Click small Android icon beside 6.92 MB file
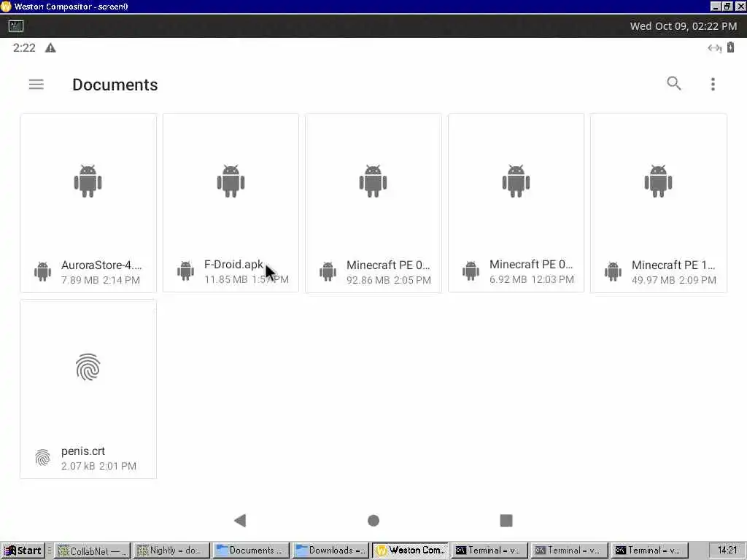 point(471,271)
